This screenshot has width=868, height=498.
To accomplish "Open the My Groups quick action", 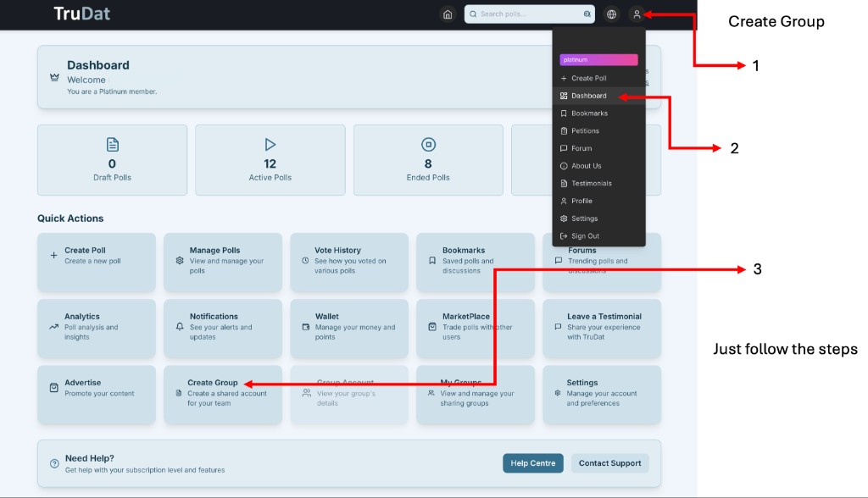I will pos(475,395).
